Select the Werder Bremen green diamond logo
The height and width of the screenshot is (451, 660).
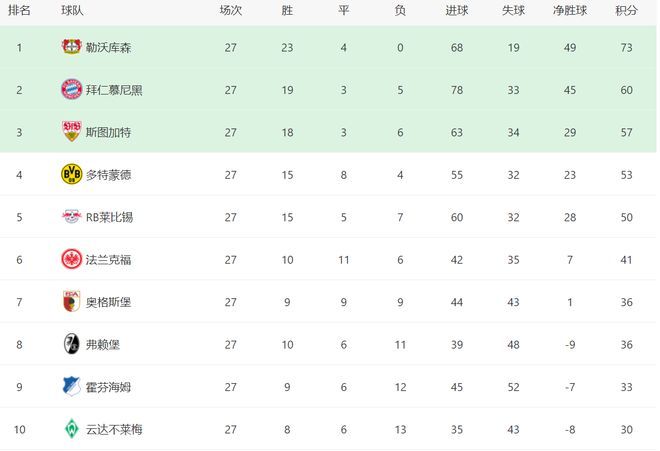(72, 429)
